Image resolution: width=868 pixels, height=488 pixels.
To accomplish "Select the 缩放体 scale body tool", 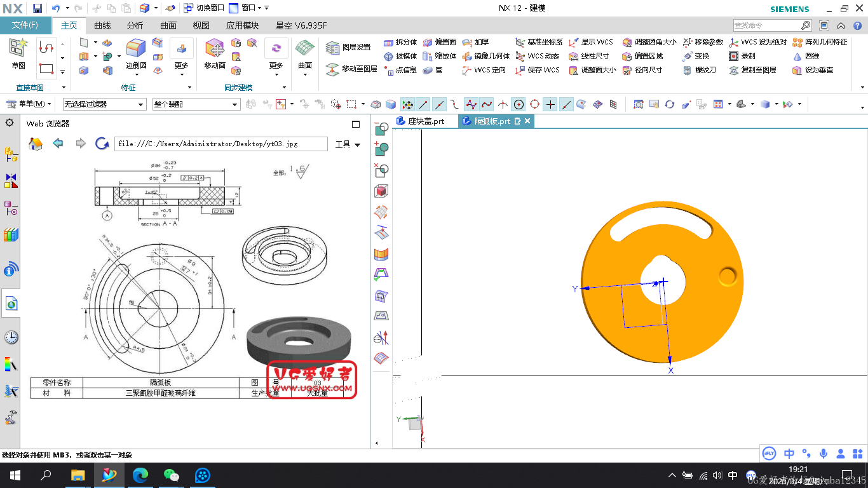I will click(x=440, y=56).
